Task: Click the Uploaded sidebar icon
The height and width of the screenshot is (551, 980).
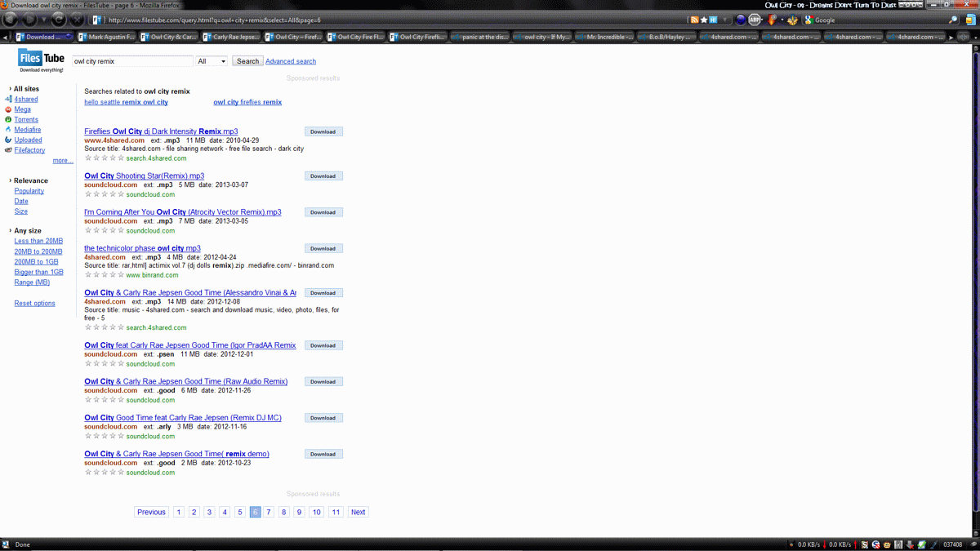Action: pos(8,140)
